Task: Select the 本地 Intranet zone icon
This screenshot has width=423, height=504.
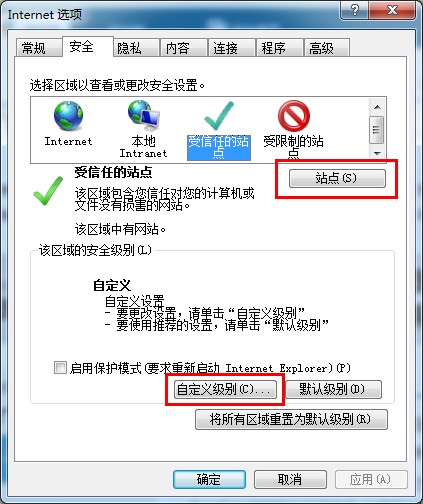Action: tap(144, 116)
